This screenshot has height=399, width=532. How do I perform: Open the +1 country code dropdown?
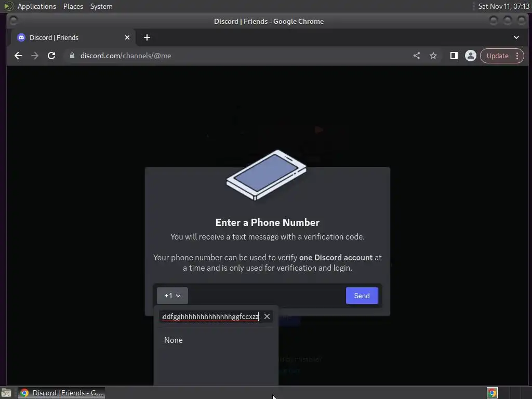(x=172, y=296)
